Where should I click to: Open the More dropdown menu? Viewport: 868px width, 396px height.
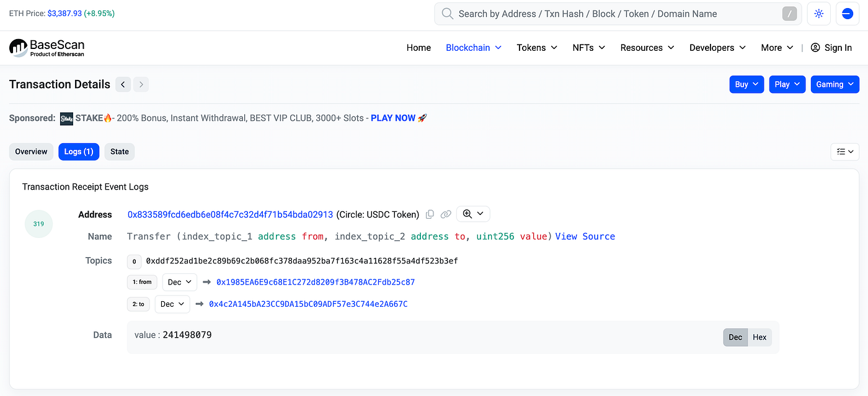[x=777, y=48]
